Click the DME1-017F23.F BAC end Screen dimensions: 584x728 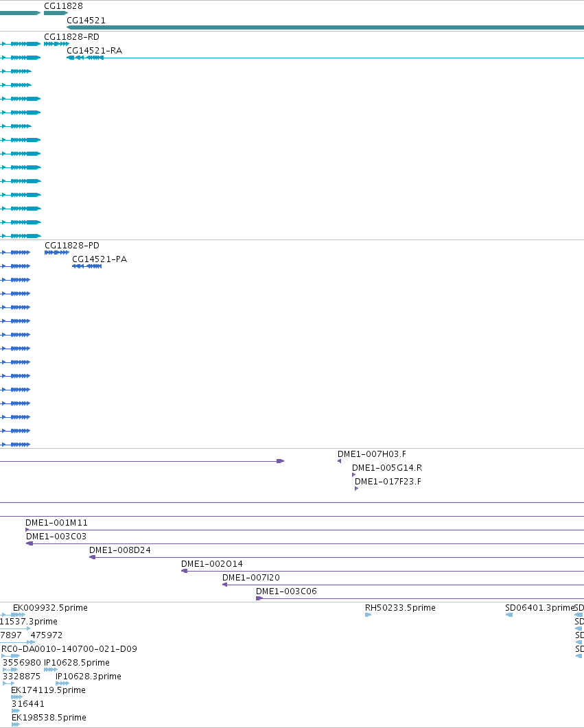pos(357,489)
